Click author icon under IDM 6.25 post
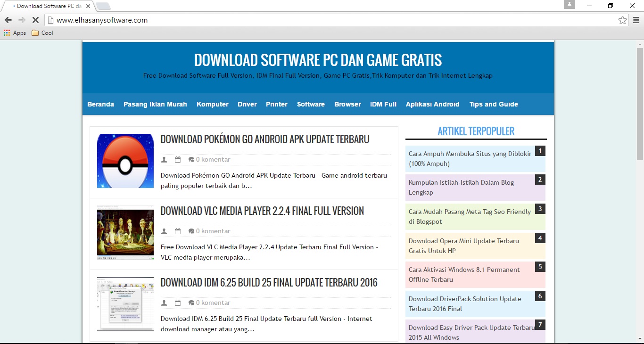 point(164,303)
